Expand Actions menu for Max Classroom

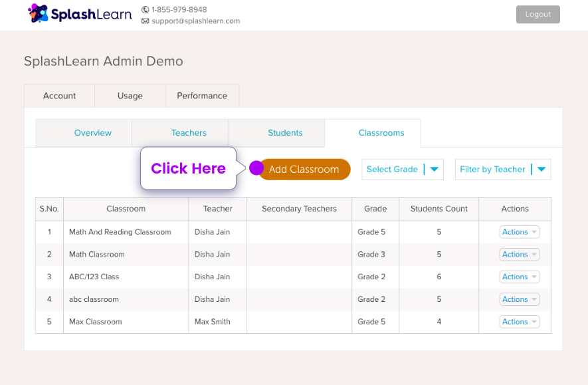[x=520, y=322]
